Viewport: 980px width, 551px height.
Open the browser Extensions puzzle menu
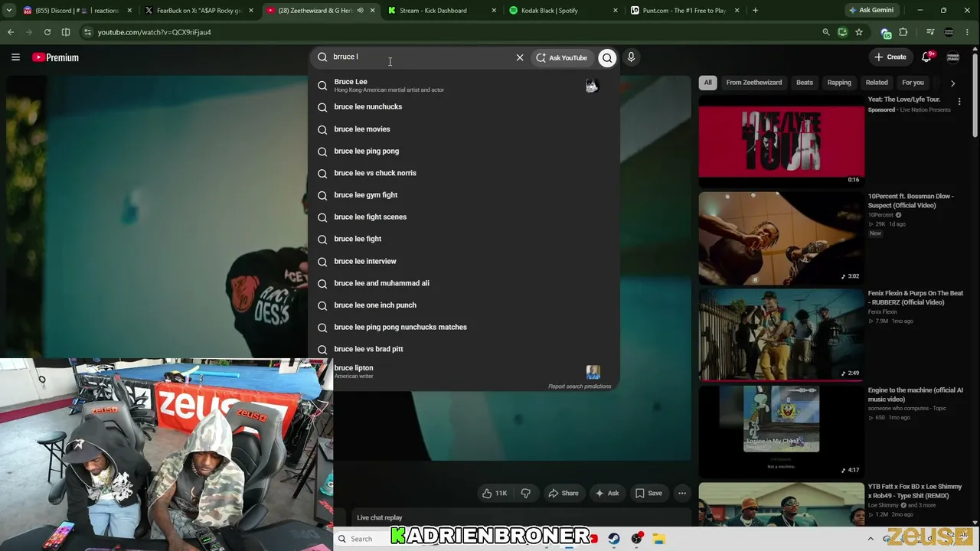pyautogui.click(x=903, y=32)
